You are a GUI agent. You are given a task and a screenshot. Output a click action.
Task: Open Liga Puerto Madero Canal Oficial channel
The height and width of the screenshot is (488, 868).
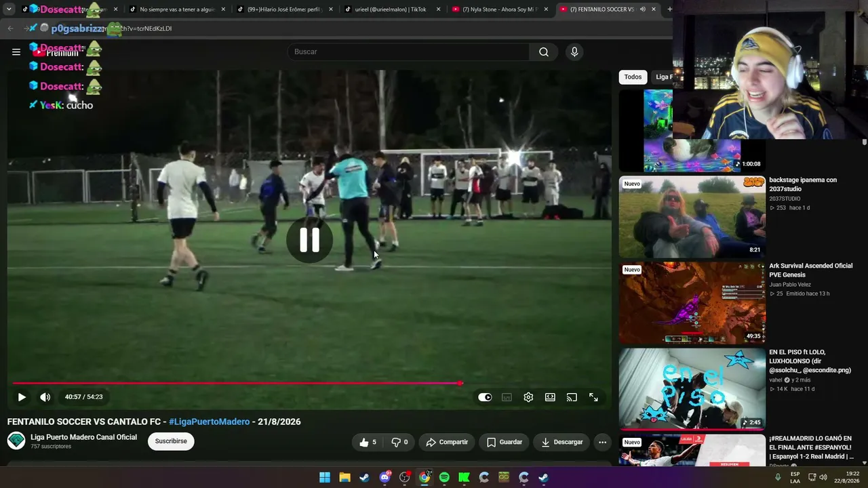(x=83, y=437)
